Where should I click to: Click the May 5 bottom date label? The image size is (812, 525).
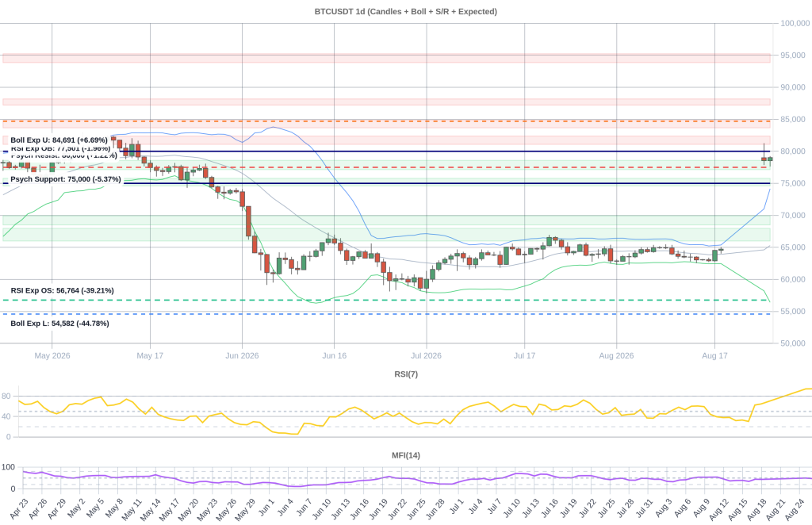coord(96,508)
